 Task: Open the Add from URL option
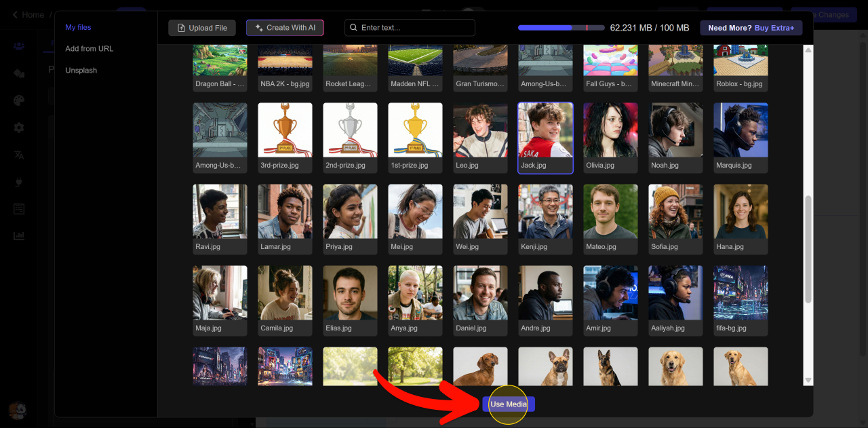tap(89, 49)
